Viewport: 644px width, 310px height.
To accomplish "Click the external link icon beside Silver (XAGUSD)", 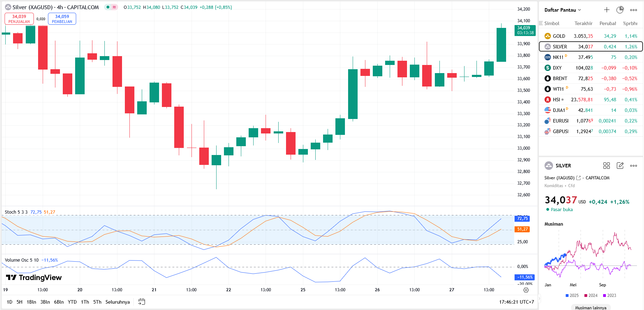I will click(x=578, y=178).
